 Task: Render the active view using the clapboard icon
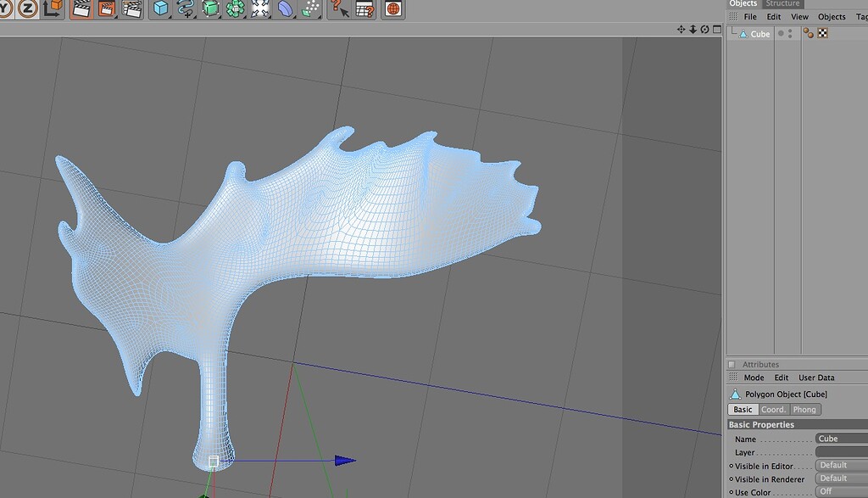tap(81, 10)
